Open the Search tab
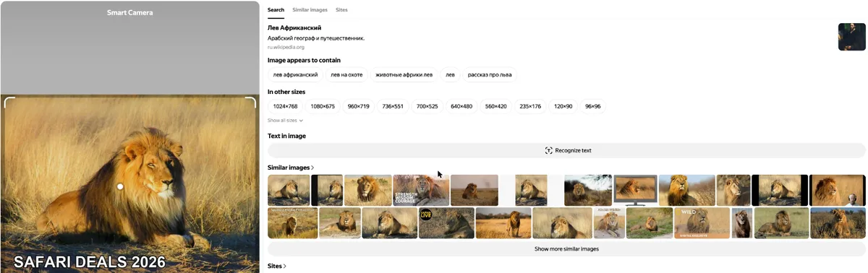This screenshot has height=273, width=868. coord(276,10)
